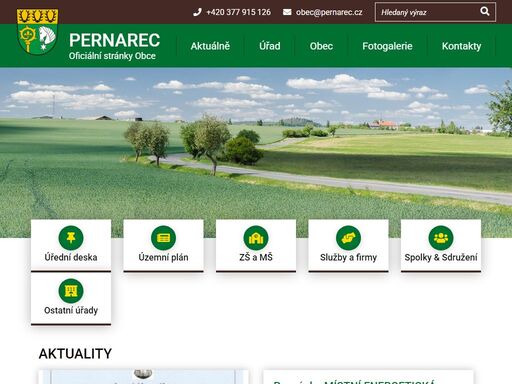Open the Ostatní úřady building icon

[71, 291]
